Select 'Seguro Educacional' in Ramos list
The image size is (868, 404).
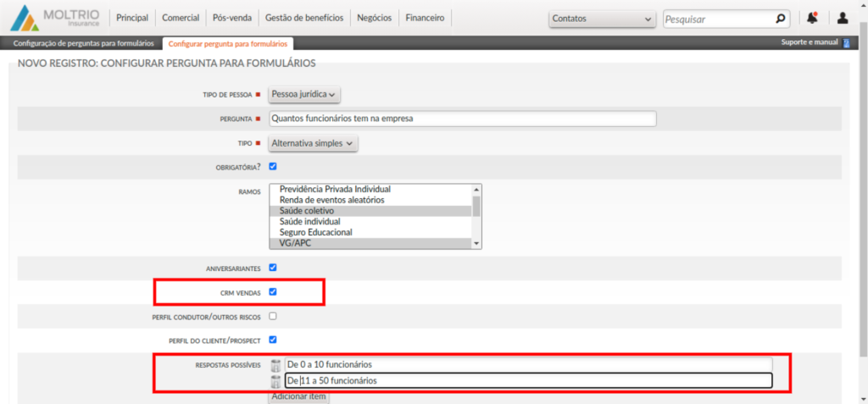pyautogui.click(x=315, y=232)
